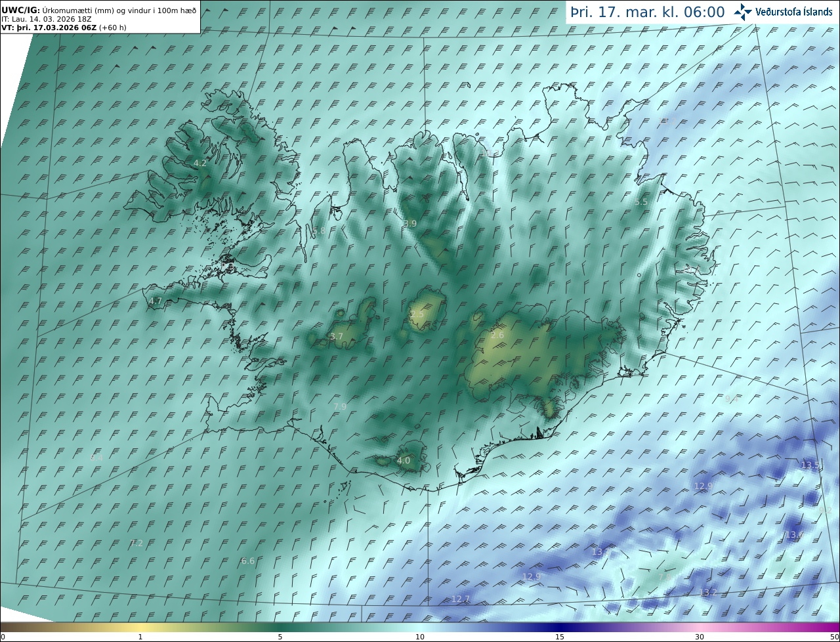Pick the yellow band above tick 1

[x=140, y=627]
